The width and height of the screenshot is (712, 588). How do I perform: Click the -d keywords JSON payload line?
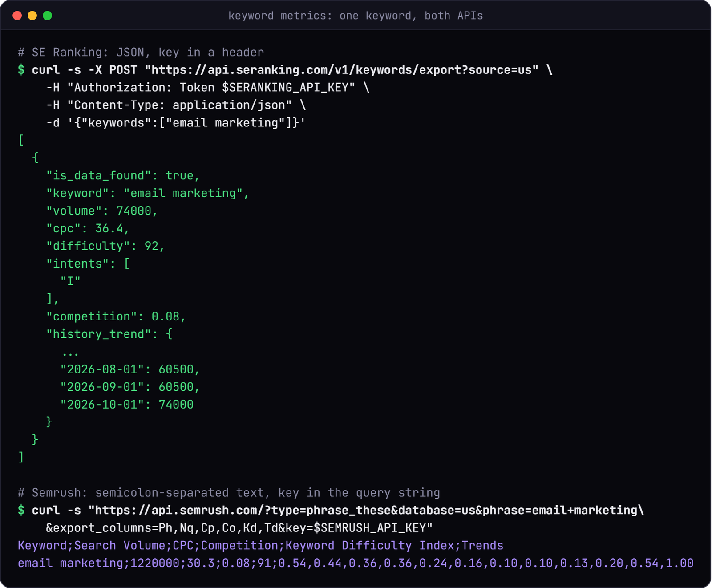176,122
